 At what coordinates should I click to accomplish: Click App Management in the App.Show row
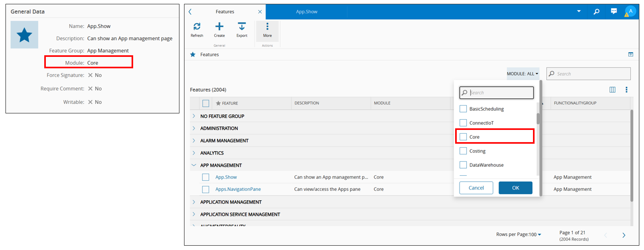coord(572,177)
